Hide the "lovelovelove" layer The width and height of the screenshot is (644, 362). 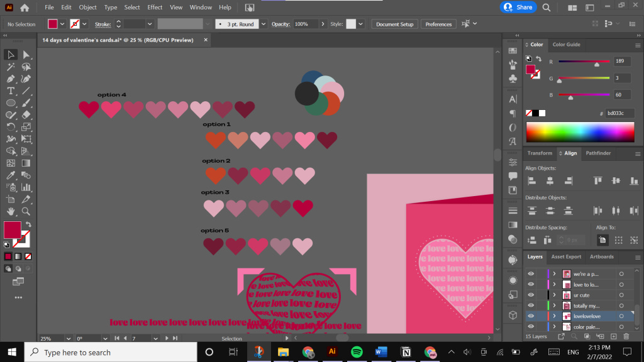[x=531, y=316]
